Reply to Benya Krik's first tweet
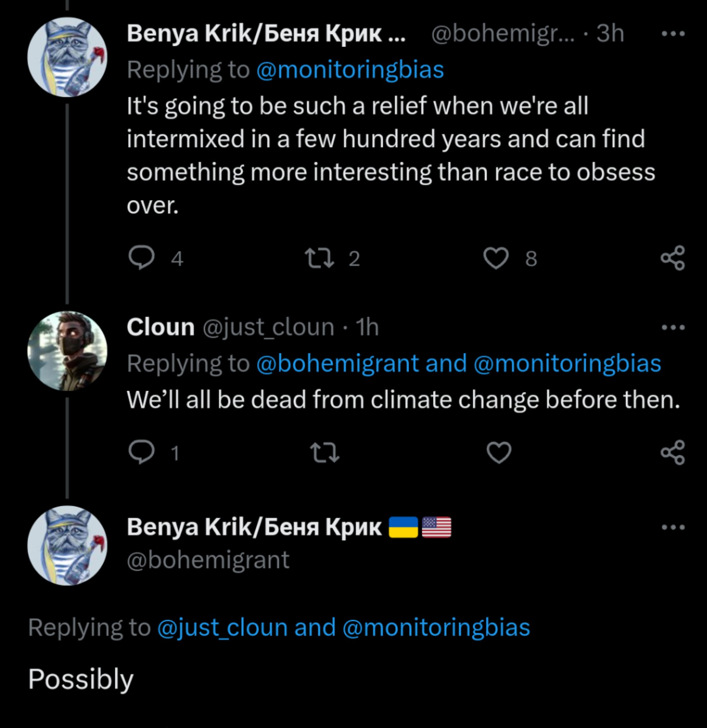The width and height of the screenshot is (707, 728). pyautogui.click(x=141, y=258)
